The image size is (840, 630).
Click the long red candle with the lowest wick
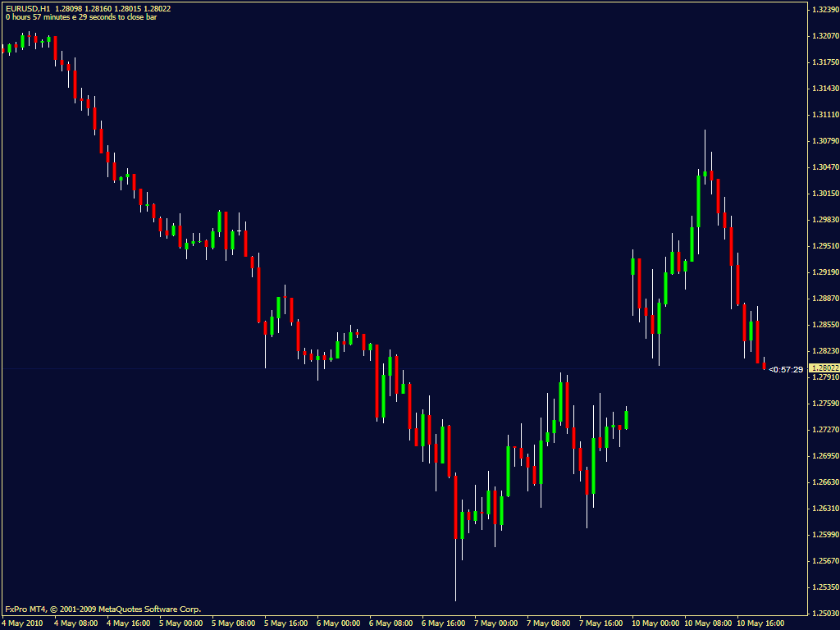click(x=455, y=509)
